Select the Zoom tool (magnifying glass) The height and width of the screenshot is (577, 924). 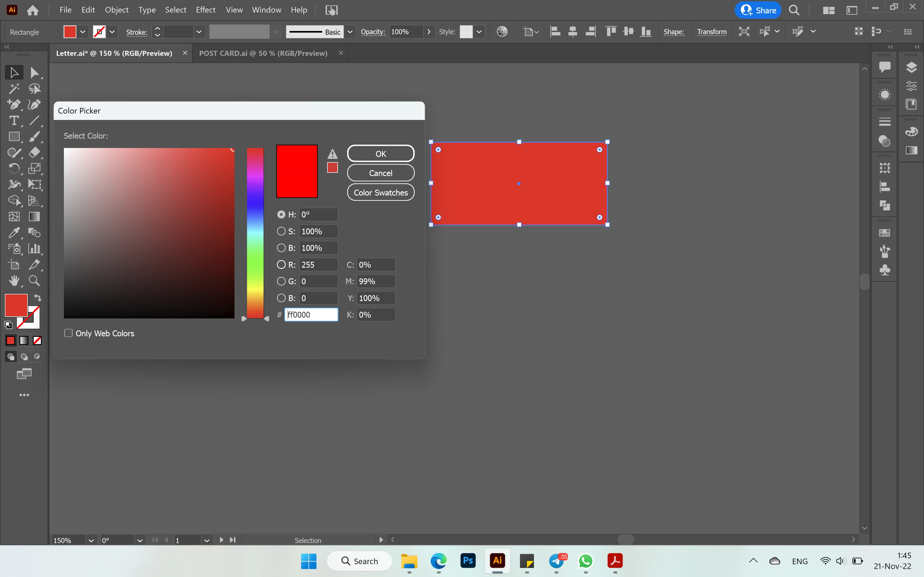coord(34,281)
